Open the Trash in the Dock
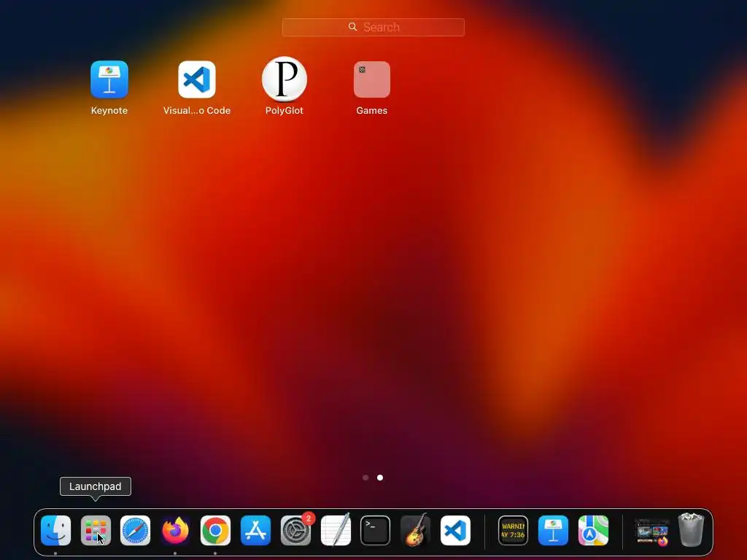 (x=691, y=529)
